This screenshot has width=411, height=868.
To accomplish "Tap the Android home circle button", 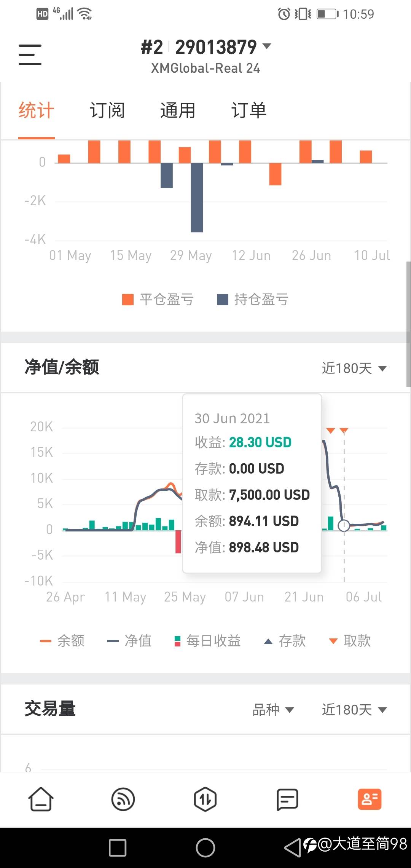I will pyautogui.click(x=205, y=848).
